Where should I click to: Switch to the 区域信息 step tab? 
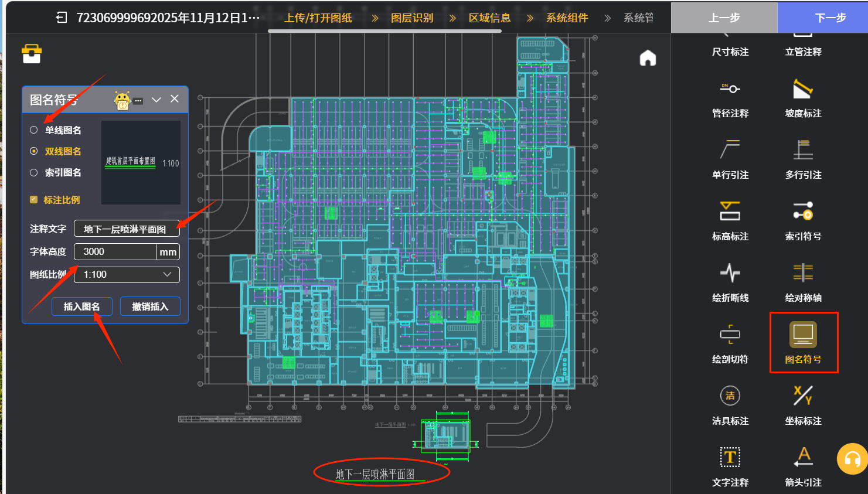[489, 18]
